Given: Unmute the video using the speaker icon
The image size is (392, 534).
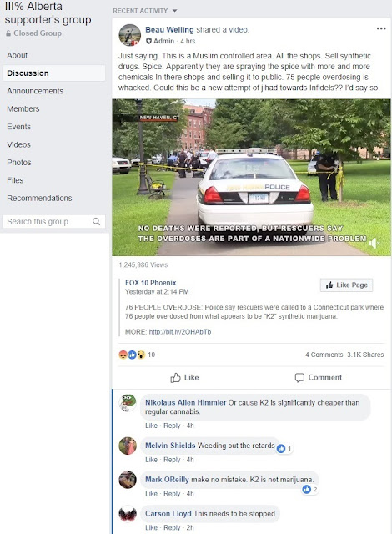Looking at the screenshot, I should tap(374, 243).
